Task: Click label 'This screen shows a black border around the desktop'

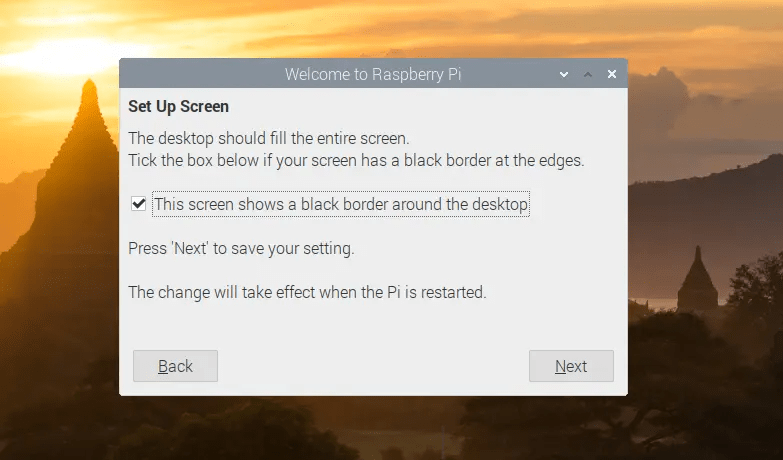Action: (341, 204)
